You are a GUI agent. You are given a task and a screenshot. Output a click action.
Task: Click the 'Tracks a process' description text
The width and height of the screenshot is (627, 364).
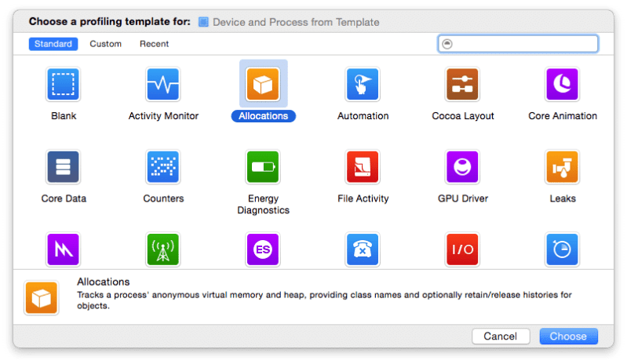click(324, 300)
